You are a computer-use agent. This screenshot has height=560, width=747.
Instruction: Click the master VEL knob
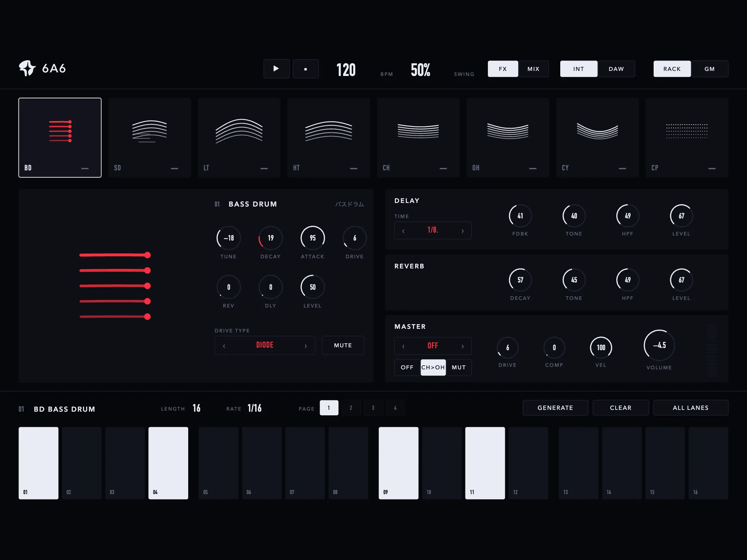[x=601, y=348]
